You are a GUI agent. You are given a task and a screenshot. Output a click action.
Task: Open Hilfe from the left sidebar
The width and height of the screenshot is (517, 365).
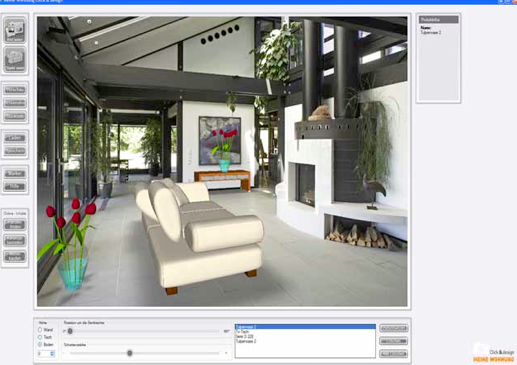point(15,187)
